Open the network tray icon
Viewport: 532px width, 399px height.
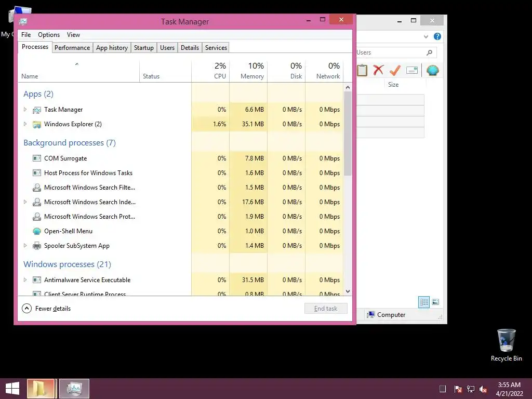pos(471,389)
